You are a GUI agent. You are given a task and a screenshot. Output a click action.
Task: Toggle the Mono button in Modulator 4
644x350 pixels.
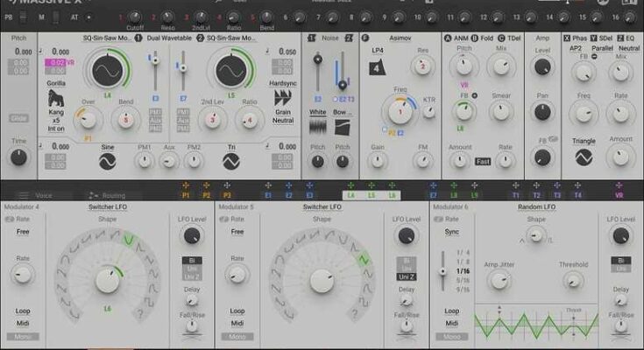click(22, 336)
